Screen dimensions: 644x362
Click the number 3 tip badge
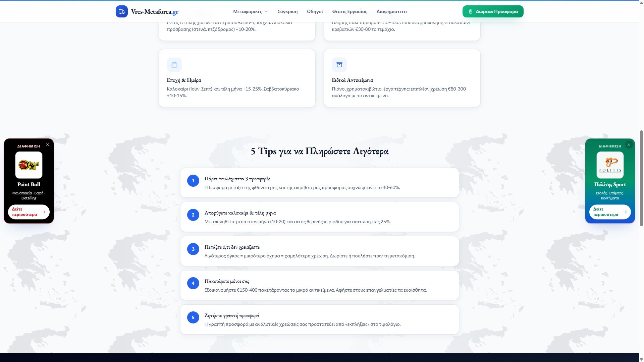(193, 249)
